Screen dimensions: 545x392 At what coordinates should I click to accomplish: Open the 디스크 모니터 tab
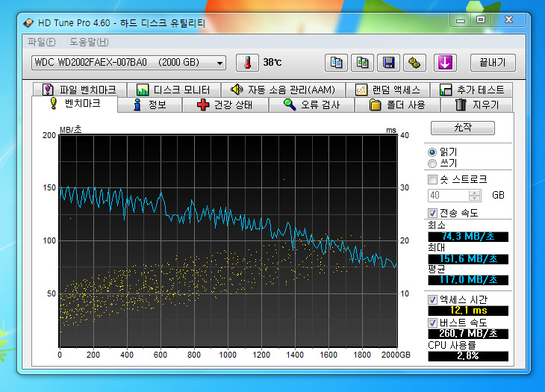[173, 90]
